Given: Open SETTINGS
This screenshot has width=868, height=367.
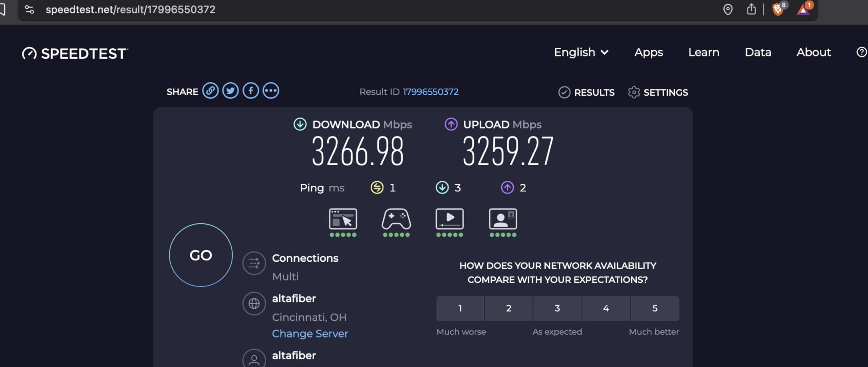Looking at the screenshot, I should (666, 93).
